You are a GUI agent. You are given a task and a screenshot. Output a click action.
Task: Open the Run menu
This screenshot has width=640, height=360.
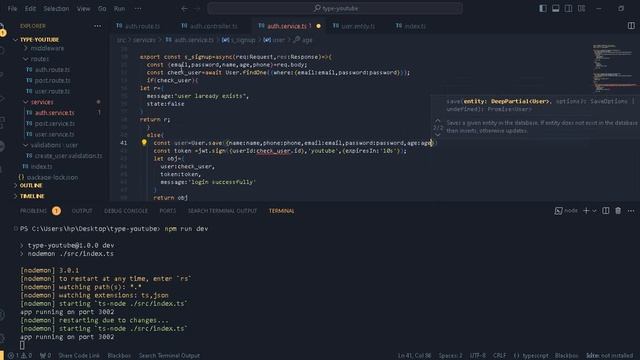point(119,9)
